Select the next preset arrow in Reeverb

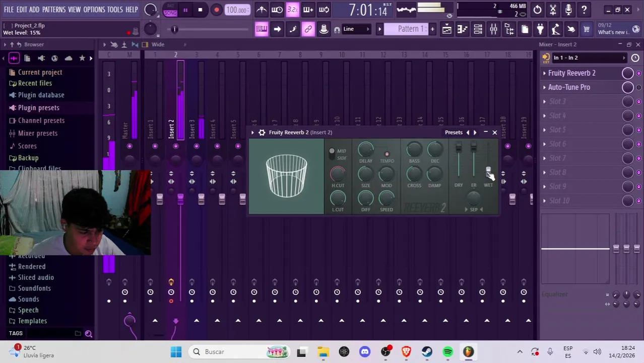click(475, 133)
